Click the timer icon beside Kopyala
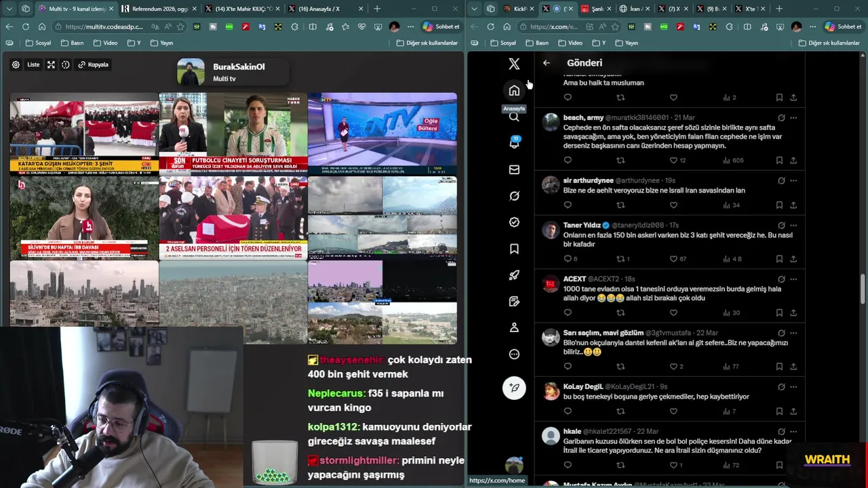This screenshot has width=868, height=488. click(x=66, y=65)
